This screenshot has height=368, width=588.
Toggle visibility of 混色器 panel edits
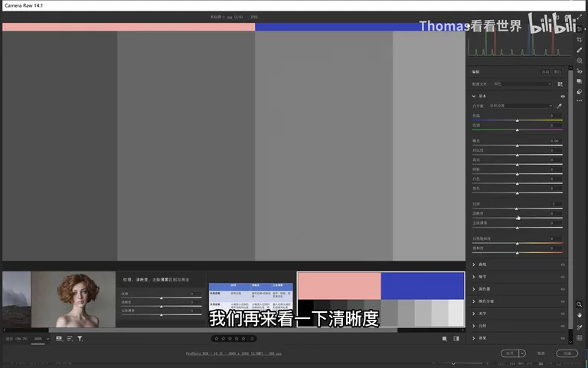coord(563,289)
